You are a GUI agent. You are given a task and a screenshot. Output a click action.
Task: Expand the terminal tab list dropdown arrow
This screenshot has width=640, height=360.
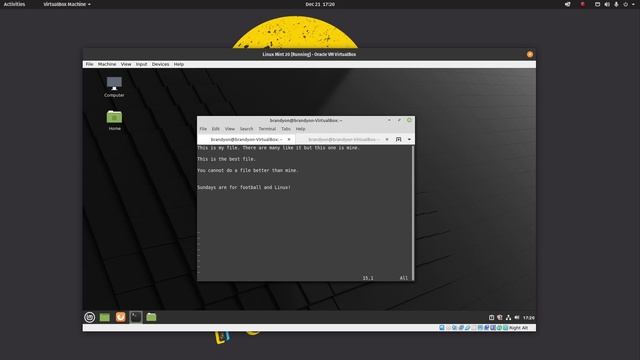[x=409, y=140]
